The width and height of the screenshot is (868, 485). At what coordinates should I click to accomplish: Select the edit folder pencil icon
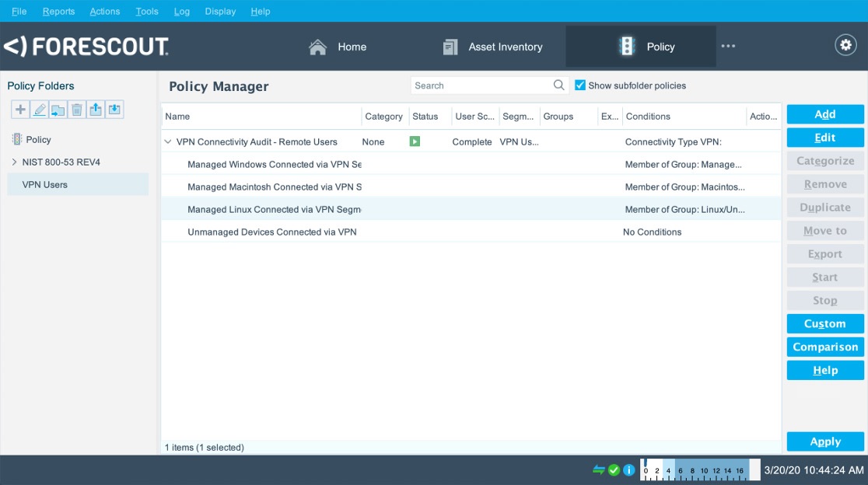[39, 109]
